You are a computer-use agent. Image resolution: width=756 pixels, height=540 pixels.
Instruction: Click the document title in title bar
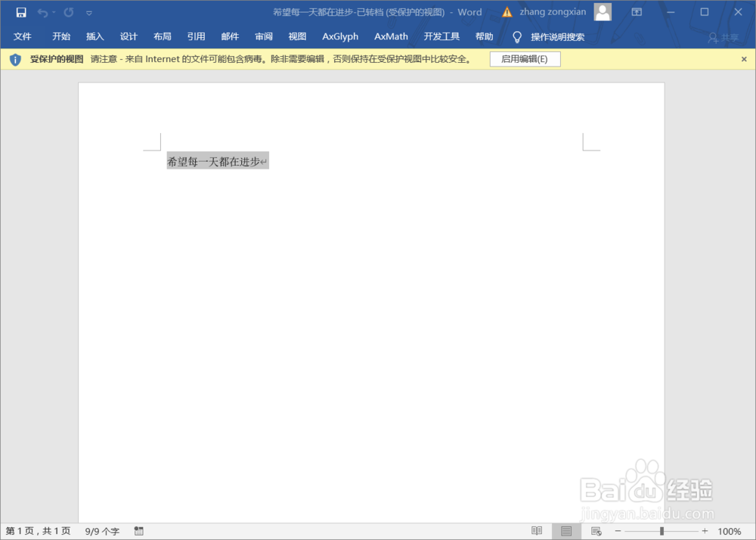click(377, 13)
